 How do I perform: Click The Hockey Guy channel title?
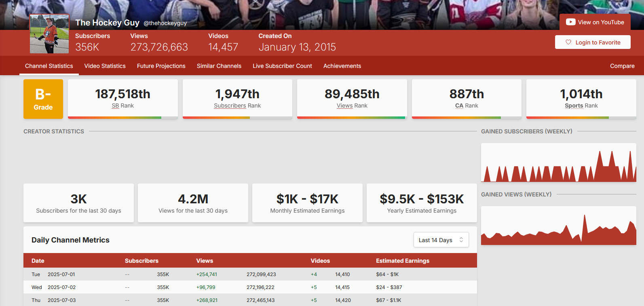[x=108, y=23]
